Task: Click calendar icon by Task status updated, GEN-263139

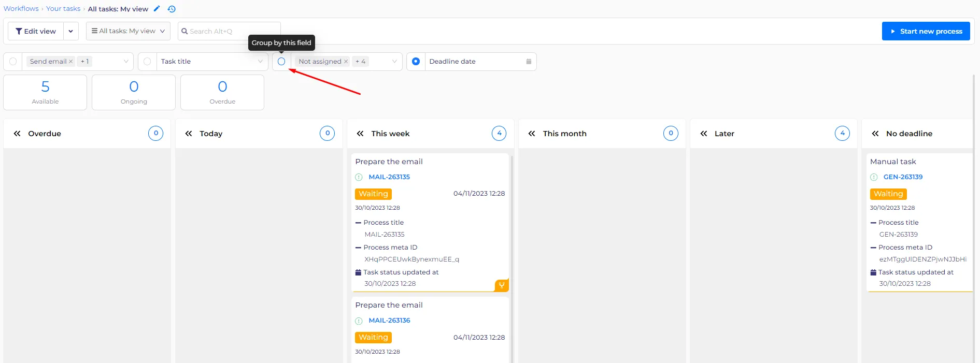Action: pos(873,272)
